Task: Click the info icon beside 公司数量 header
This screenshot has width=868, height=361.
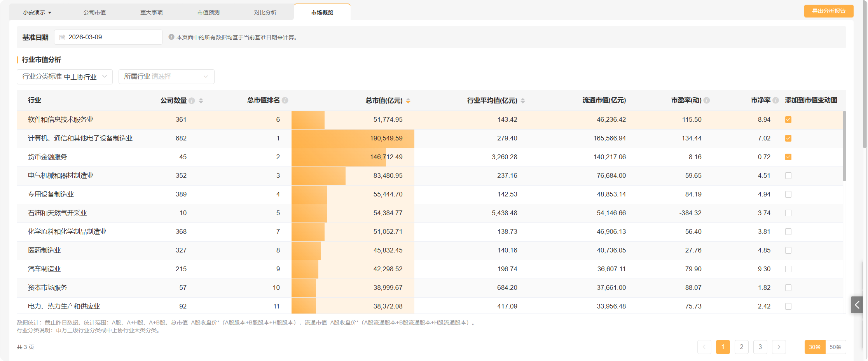Action: click(192, 101)
